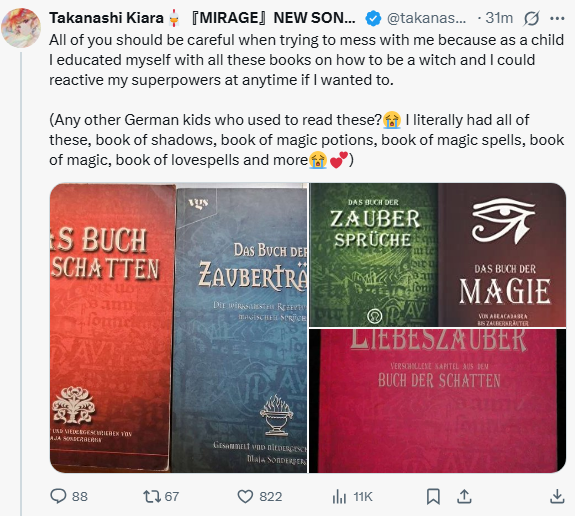Open the three-dot more options menu
The image size is (575, 516).
pos(557,18)
